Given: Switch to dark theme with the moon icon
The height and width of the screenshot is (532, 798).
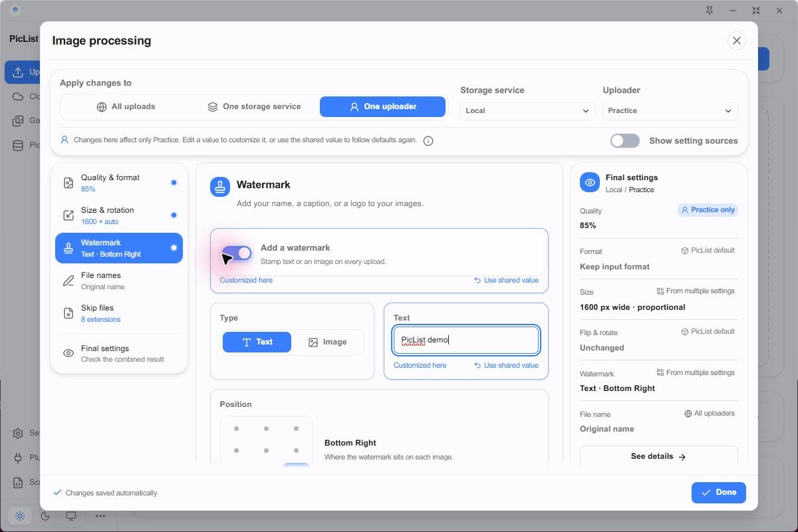Looking at the screenshot, I should [x=45, y=516].
